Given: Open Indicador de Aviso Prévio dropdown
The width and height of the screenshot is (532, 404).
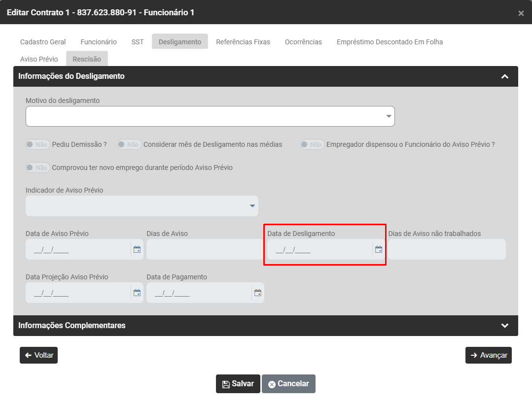Looking at the screenshot, I should pyautogui.click(x=142, y=206).
